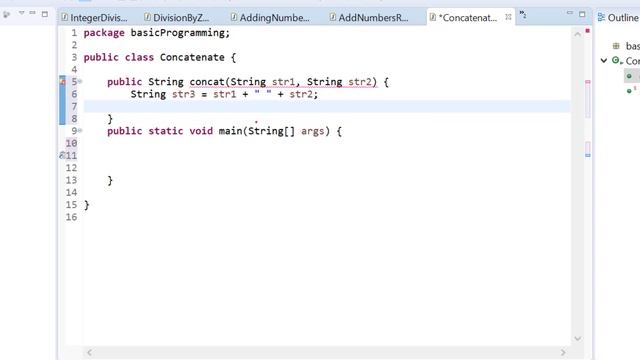The image size is (640, 360).
Task: Maximize the left side panel
Action: point(45,14)
